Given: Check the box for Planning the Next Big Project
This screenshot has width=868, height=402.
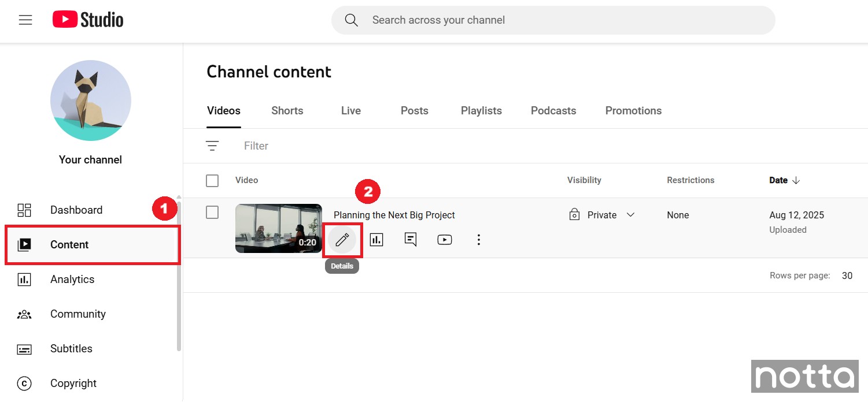Looking at the screenshot, I should (x=212, y=213).
